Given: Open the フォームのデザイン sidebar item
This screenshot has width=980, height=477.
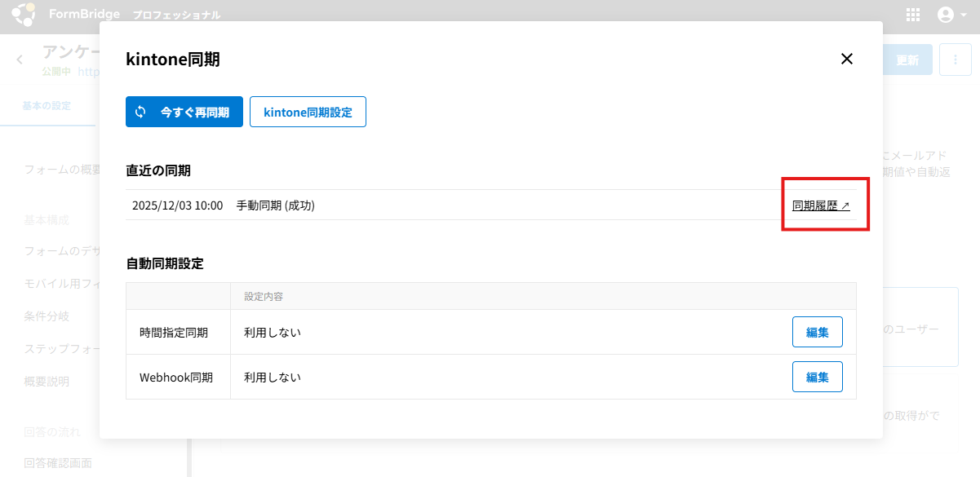Looking at the screenshot, I should coord(62,250).
